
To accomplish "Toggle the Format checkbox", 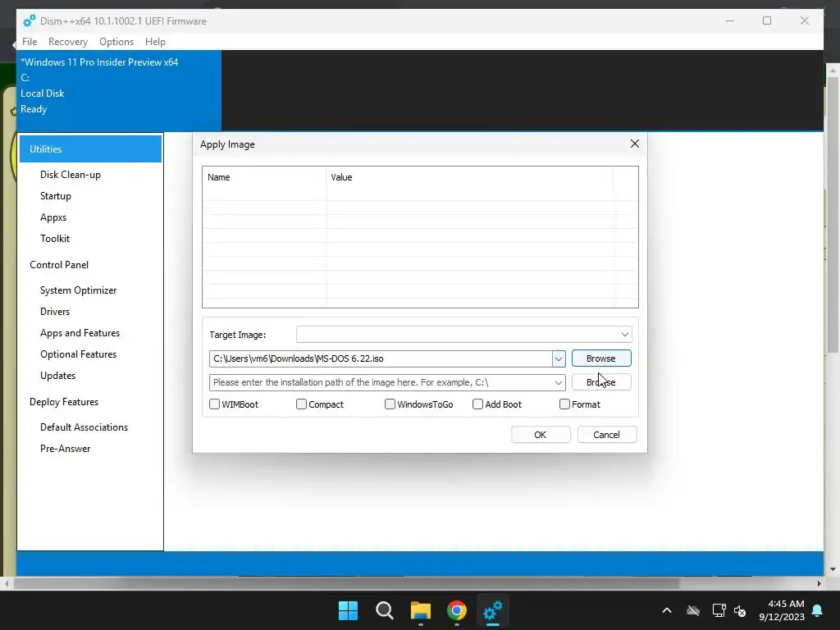I will pyautogui.click(x=564, y=404).
